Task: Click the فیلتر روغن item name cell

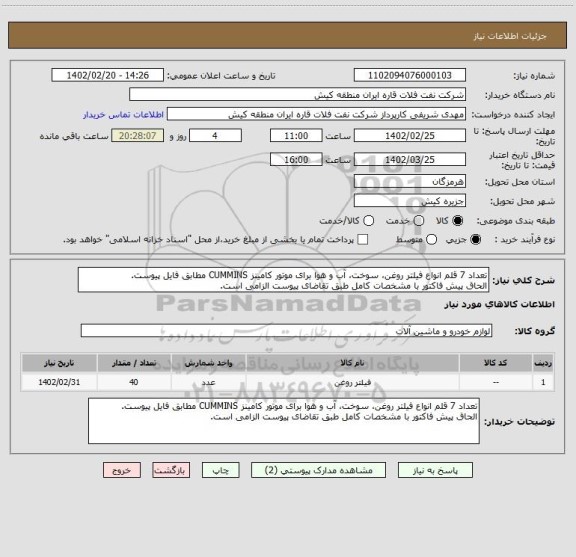Action: pyautogui.click(x=352, y=382)
